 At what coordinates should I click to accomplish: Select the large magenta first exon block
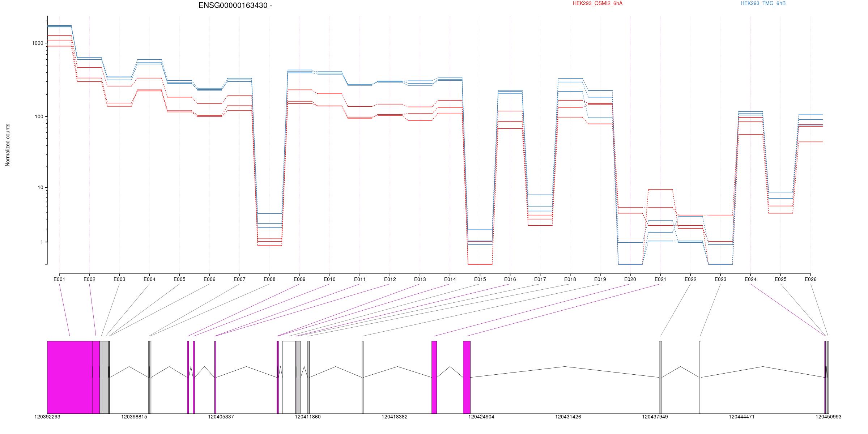[x=70, y=377]
